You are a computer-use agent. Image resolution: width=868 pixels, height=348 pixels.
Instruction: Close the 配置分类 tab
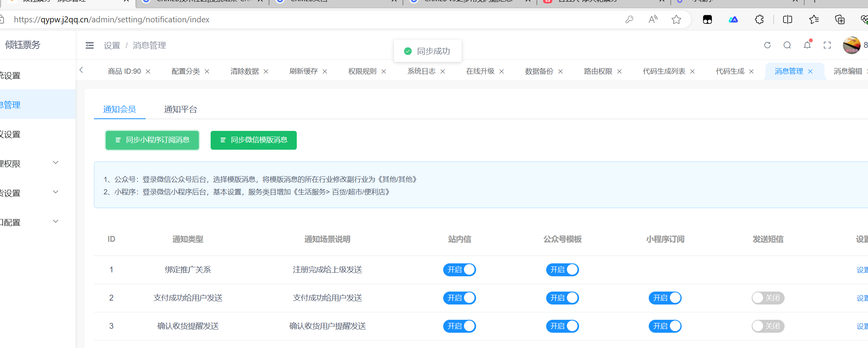click(x=207, y=71)
